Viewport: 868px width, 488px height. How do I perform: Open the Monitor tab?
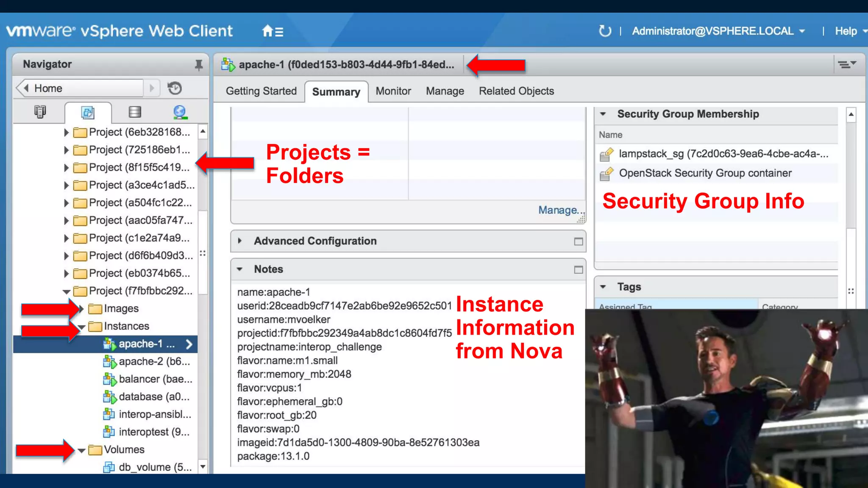click(x=393, y=91)
